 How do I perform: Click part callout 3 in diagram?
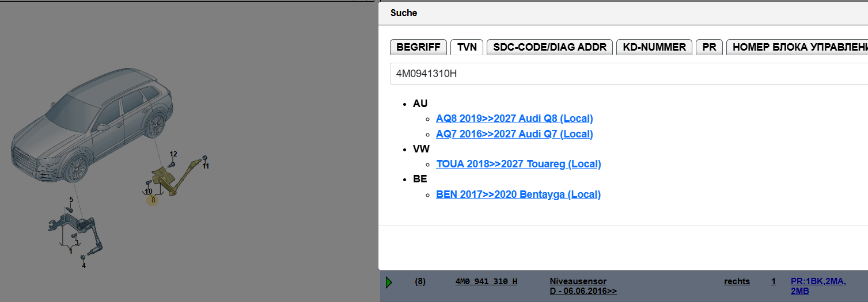click(x=76, y=243)
